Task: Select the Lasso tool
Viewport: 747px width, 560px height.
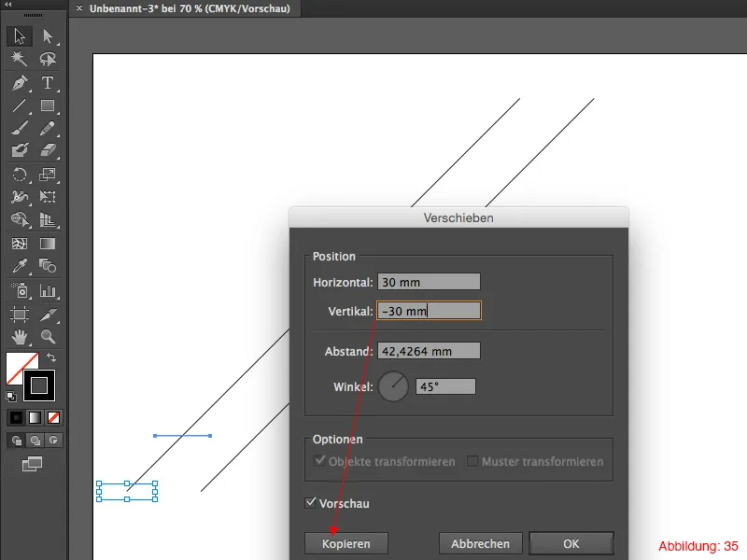Action: (x=48, y=59)
